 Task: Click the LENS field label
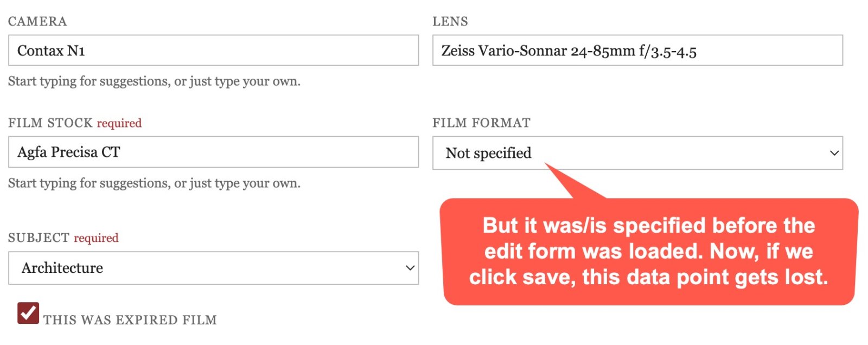[x=450, y=21]
